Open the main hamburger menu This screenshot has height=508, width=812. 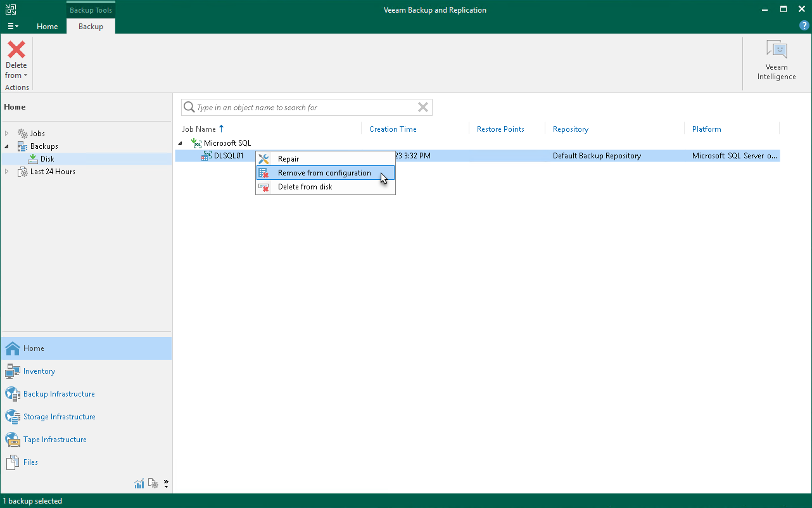click(13, 26)
